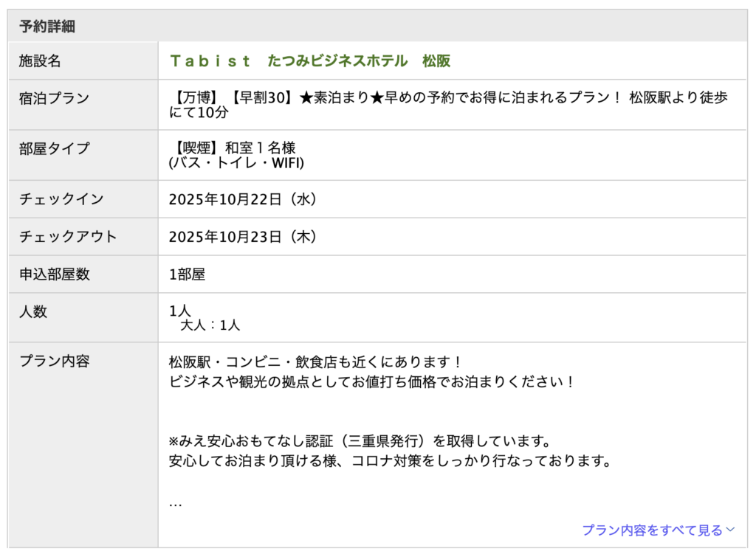The image size is (756, 557).
Task: Click the チェックアウト row label
Action: (x=68, y=236)
